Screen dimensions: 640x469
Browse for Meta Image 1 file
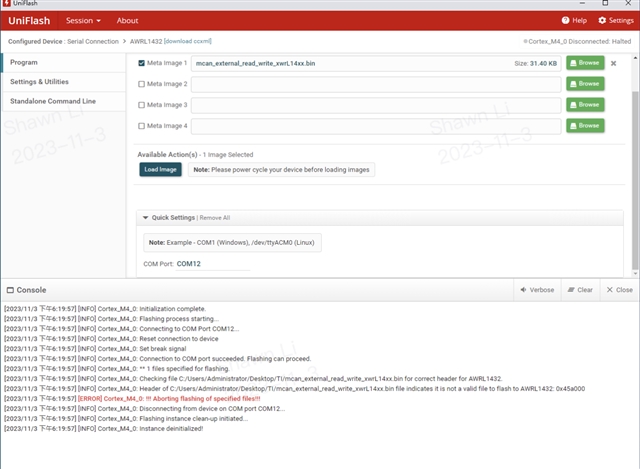click(585, 63)
